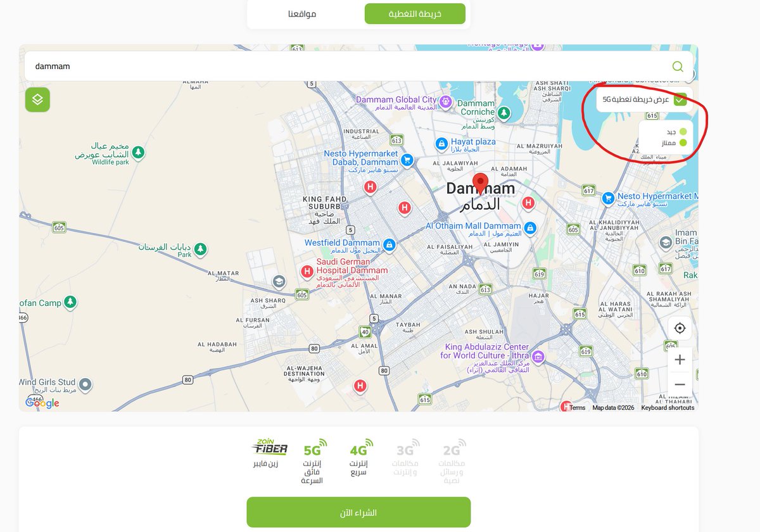The image size is (760, 532).
Task: Open Keyboard shortcuts link
Action: pyautogui.click(x=668, y=408)
